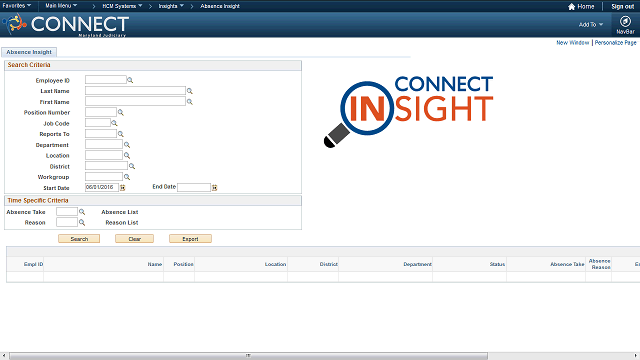Viewport: 640px width, 360px height.
Task: Click the Sign out link
Action: (x=622, y=7)
